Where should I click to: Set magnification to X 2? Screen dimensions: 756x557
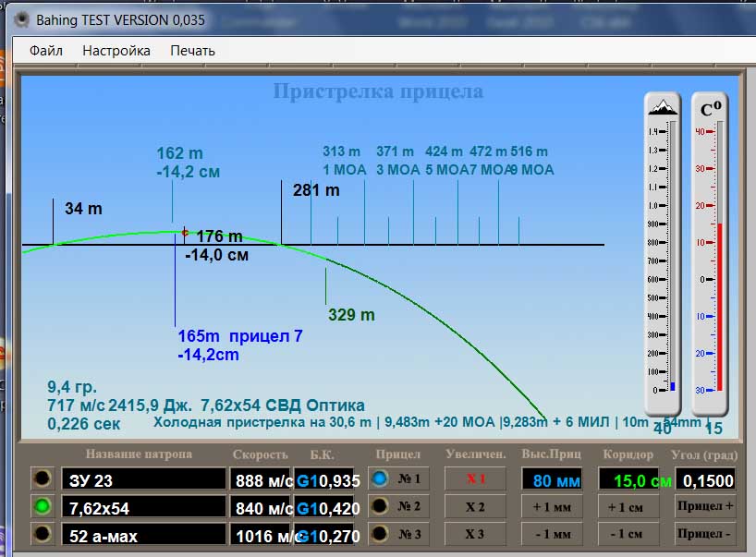[475, 506]
